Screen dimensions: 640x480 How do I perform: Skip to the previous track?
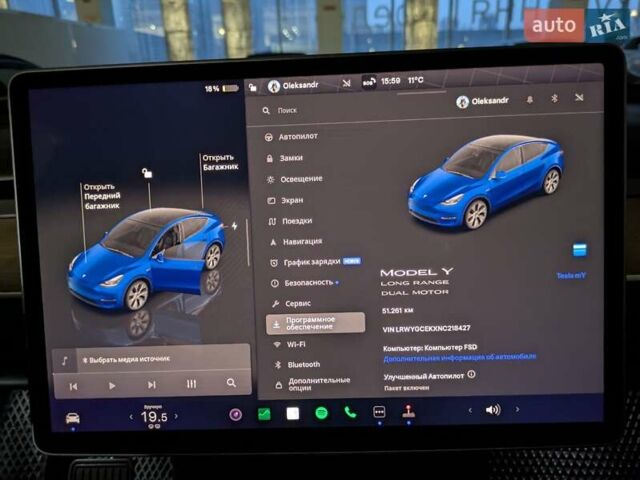(73, 386)
